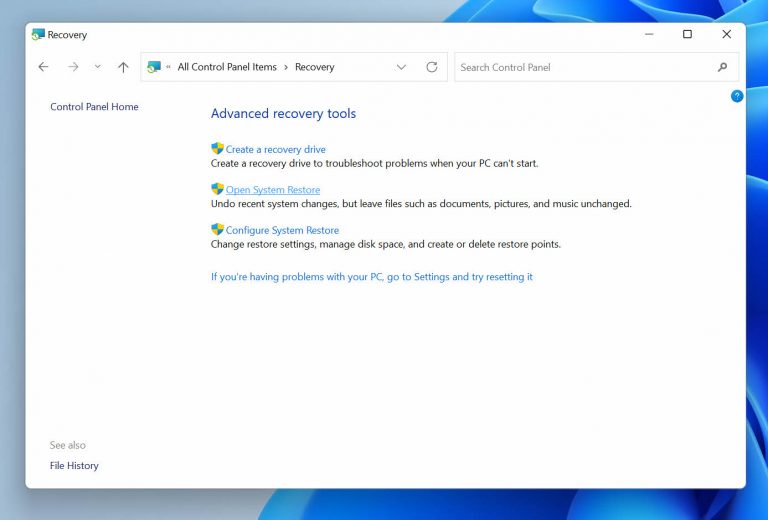
Task: Click the Control Panel icon in address bar
Action: point(154,67)
